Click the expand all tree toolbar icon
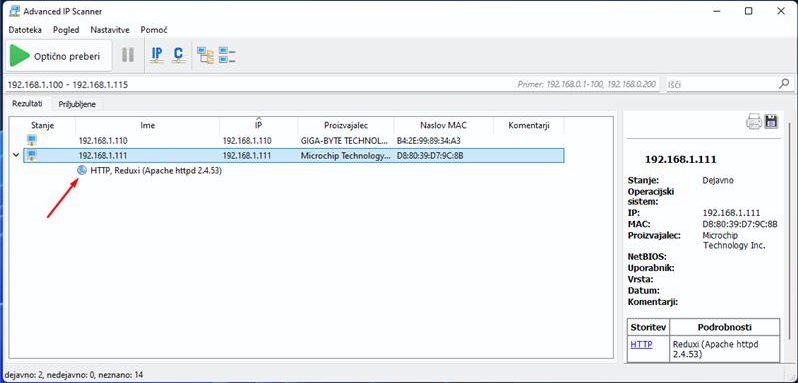Image resolution: width=798 pixels, height=383 pixels. [206, 55]
